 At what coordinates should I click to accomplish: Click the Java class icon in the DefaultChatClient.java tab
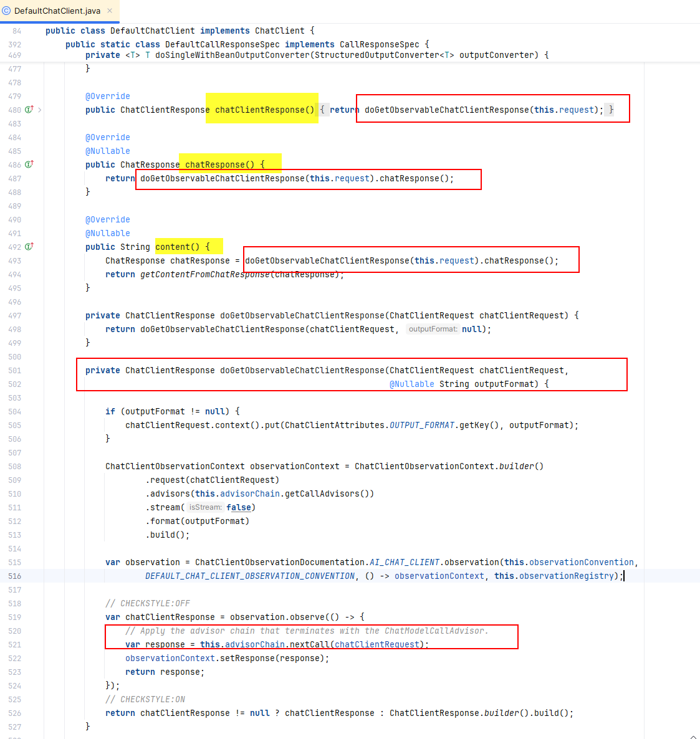pyautogui.click(x=7, y=11)
